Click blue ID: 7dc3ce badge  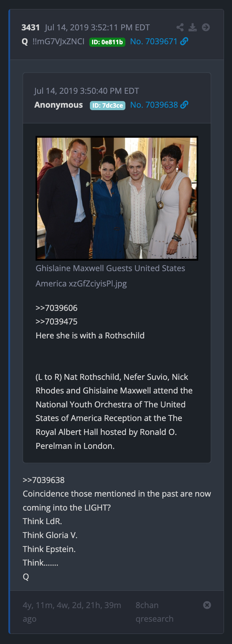click(108, 106)
